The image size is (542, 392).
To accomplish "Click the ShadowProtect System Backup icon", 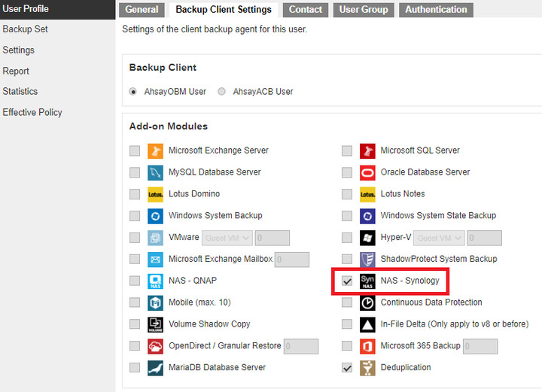I will click(367, 260).
